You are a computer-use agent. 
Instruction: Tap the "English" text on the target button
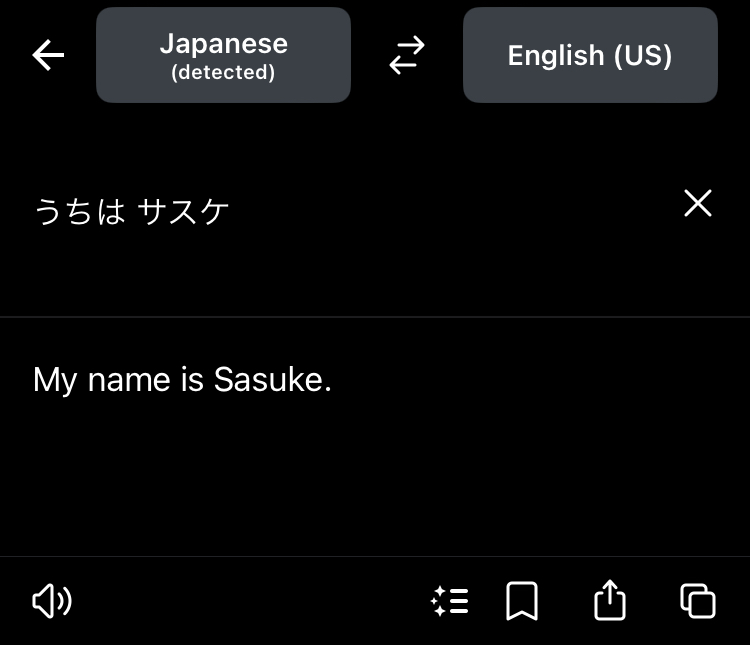(555, 55)
